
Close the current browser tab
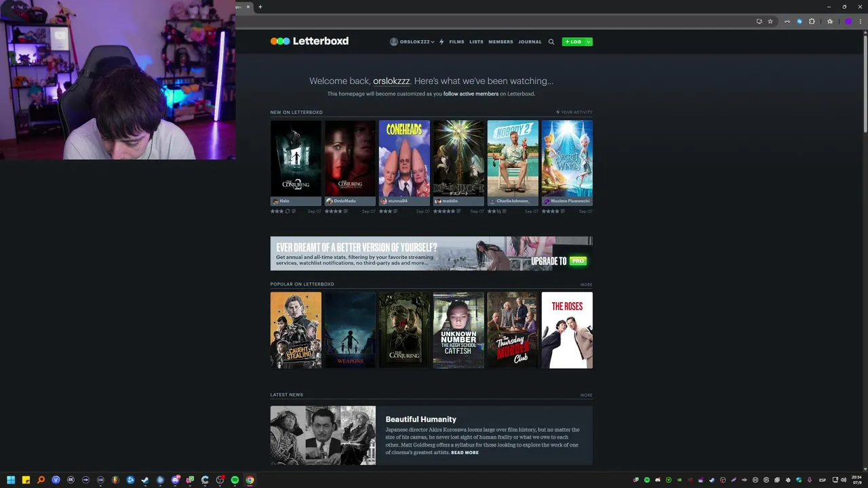[x=248, y=7]
